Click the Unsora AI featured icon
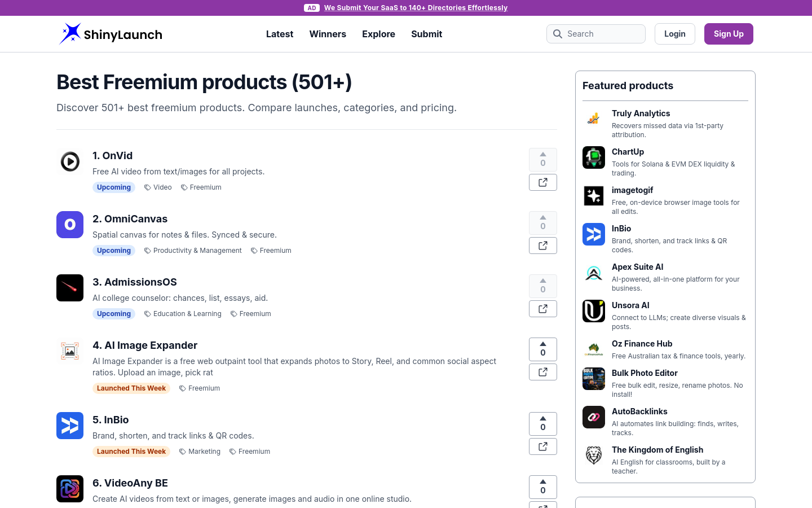The width and height of the screenshot is (812, 508). [594, 311]
